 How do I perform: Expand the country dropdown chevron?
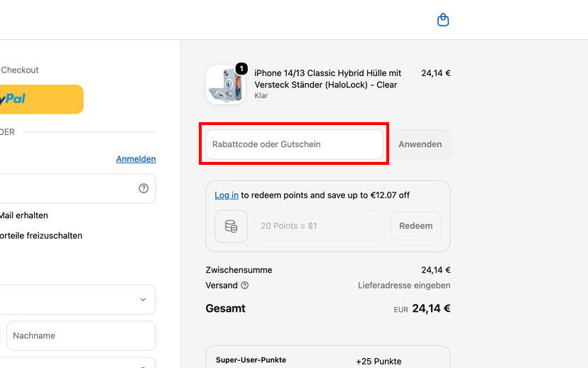click(x=143, y=300)
